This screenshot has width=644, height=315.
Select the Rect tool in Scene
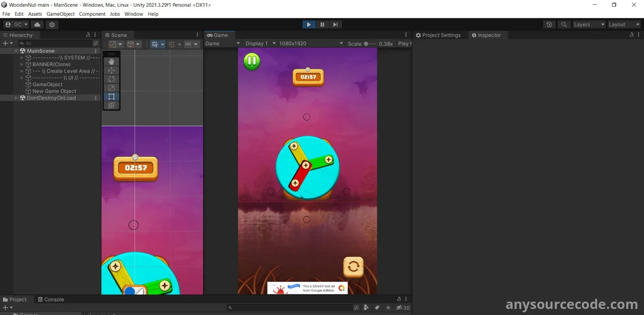(x=111, y=97)
